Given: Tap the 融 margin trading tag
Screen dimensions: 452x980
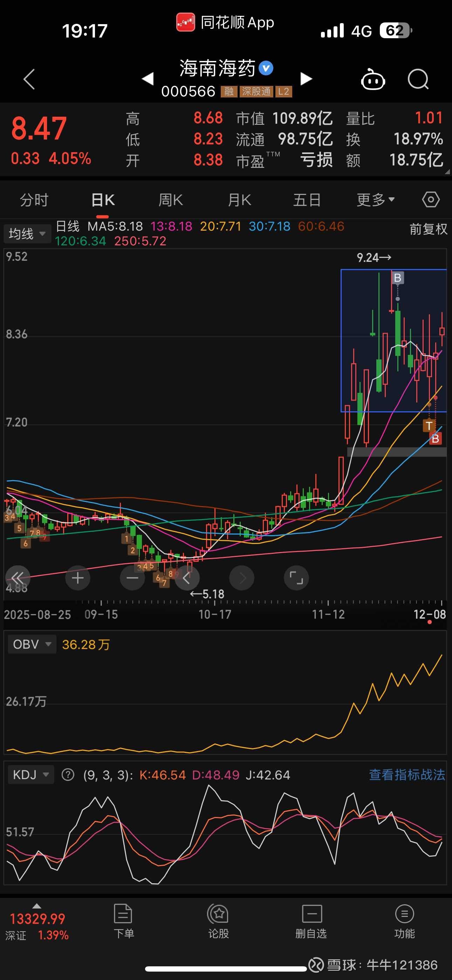Looking at the screenshot, I should point(229,91).
